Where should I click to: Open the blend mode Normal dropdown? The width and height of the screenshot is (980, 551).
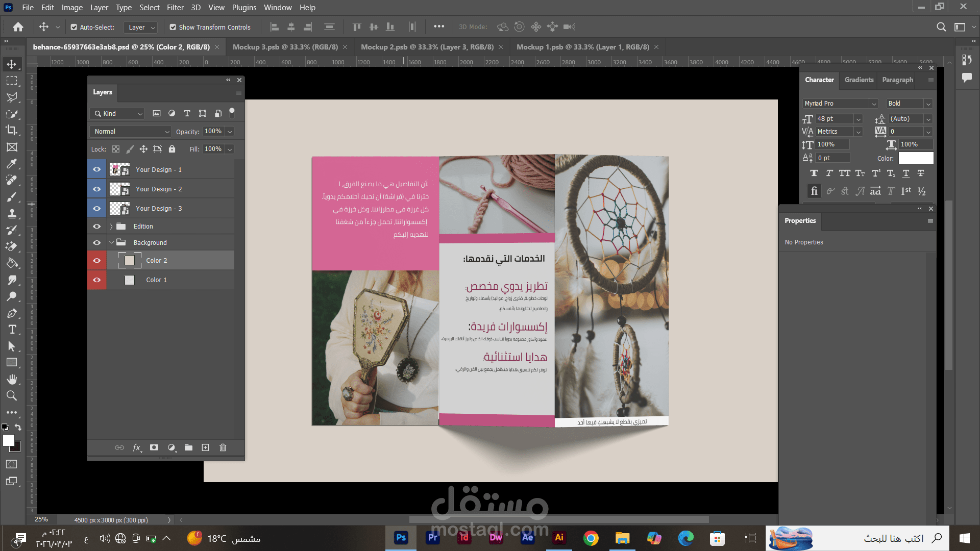coord(131,131)
